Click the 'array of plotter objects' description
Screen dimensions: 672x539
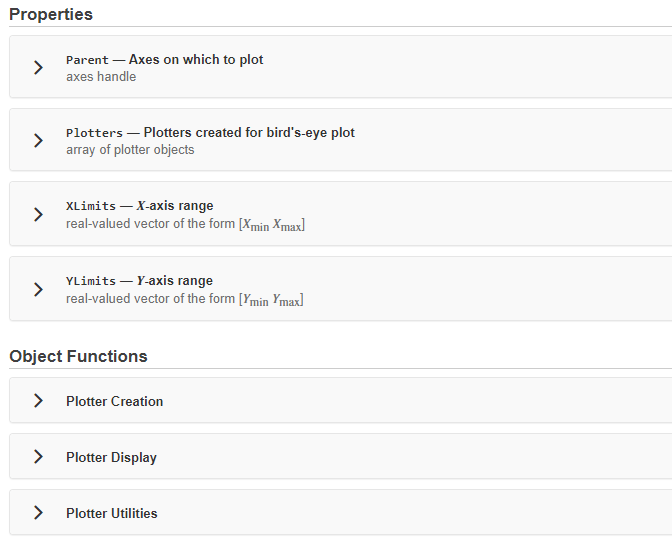[x=130, y=150]
